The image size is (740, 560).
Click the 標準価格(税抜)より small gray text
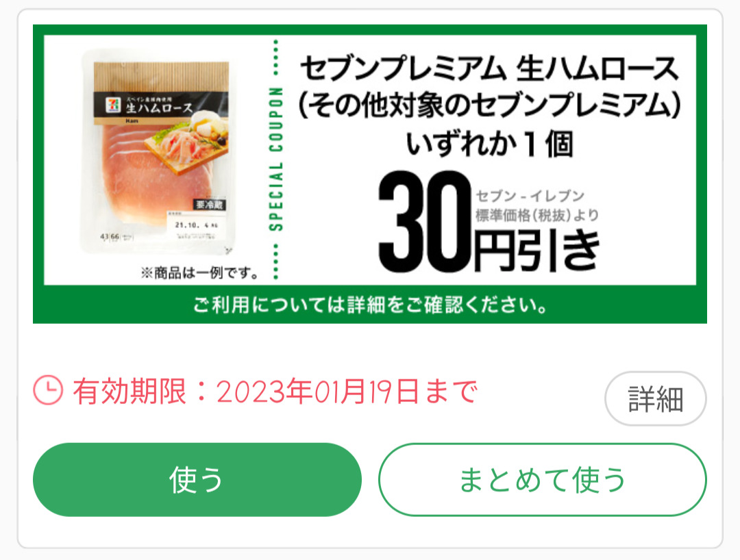[537, 216]
